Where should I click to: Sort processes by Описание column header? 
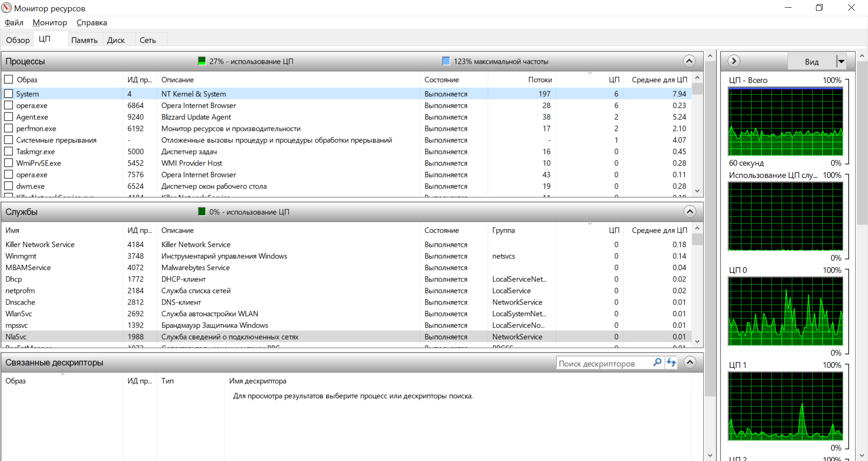[x=288, y=80]
